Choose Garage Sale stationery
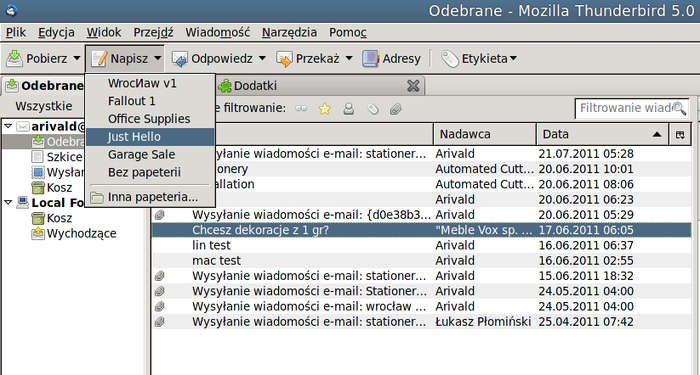 coord(150,154)
